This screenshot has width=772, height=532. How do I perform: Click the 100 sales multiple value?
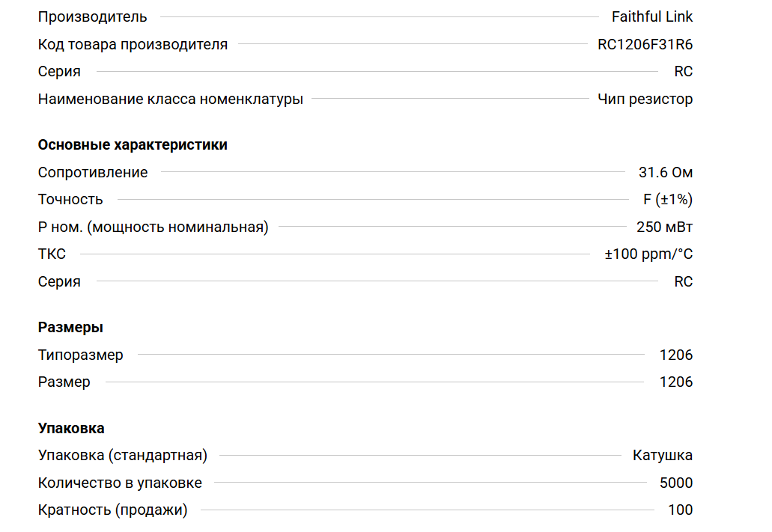pos(680,510)
